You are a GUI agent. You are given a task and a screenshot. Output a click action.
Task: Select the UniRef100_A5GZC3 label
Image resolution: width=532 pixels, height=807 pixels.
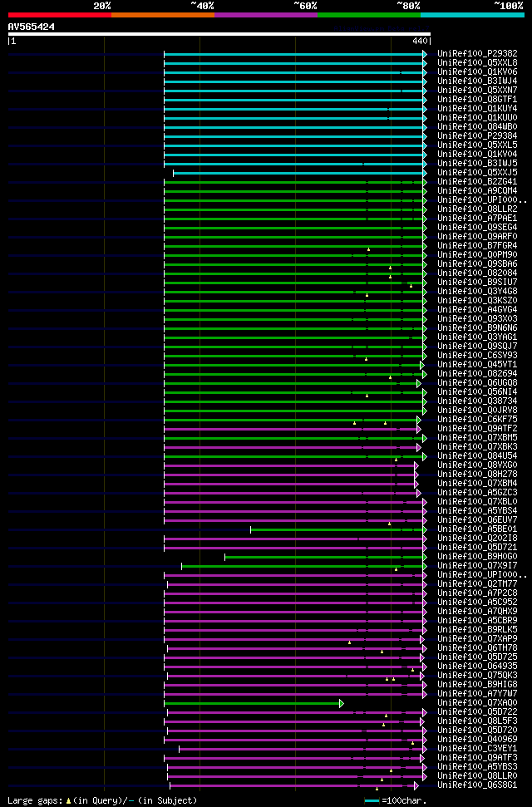tap(477, 492)
